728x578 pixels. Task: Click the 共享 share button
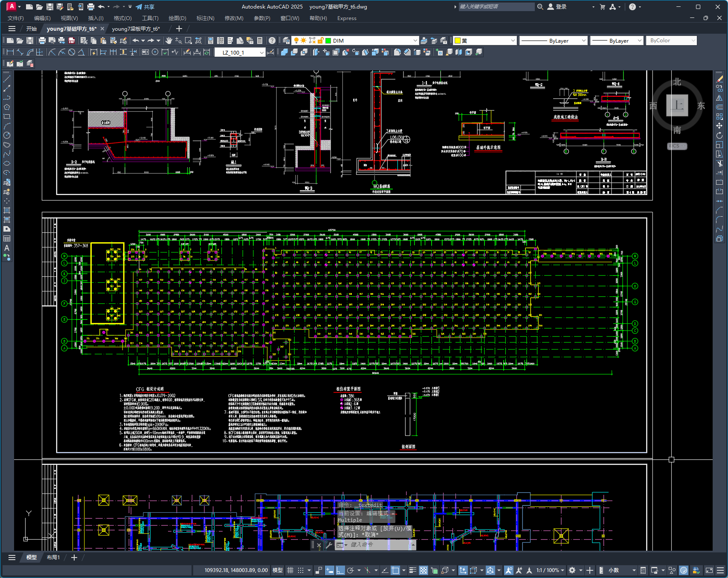pyautogui.click(x=145, y=7)
